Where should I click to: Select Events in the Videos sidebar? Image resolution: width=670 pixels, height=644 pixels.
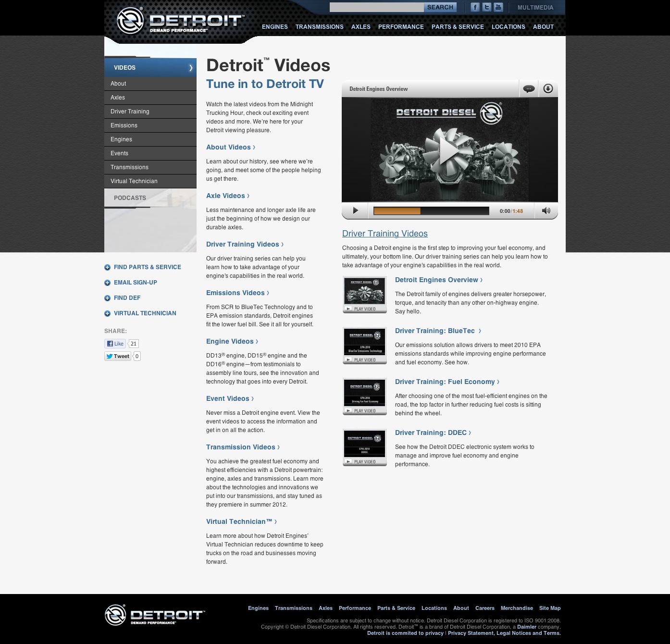(x=150, y=153)
